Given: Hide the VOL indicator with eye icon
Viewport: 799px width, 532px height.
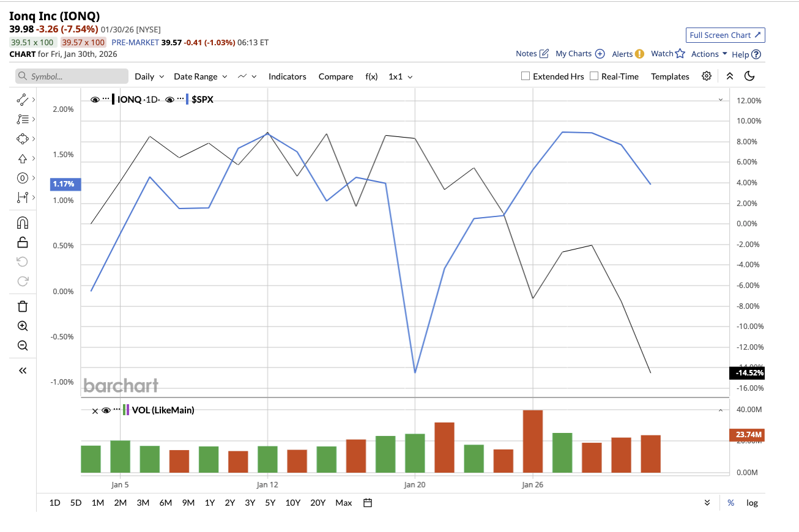Looking at the screenshot, I should 106,410.
